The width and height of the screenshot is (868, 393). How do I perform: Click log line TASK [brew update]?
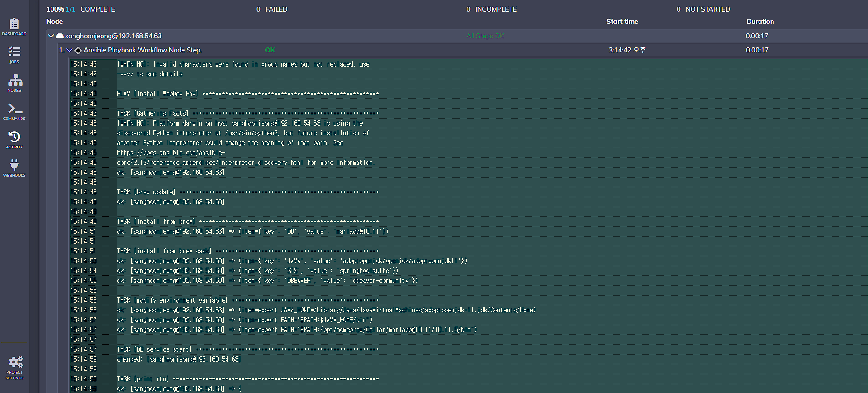(x=248, y=192)
